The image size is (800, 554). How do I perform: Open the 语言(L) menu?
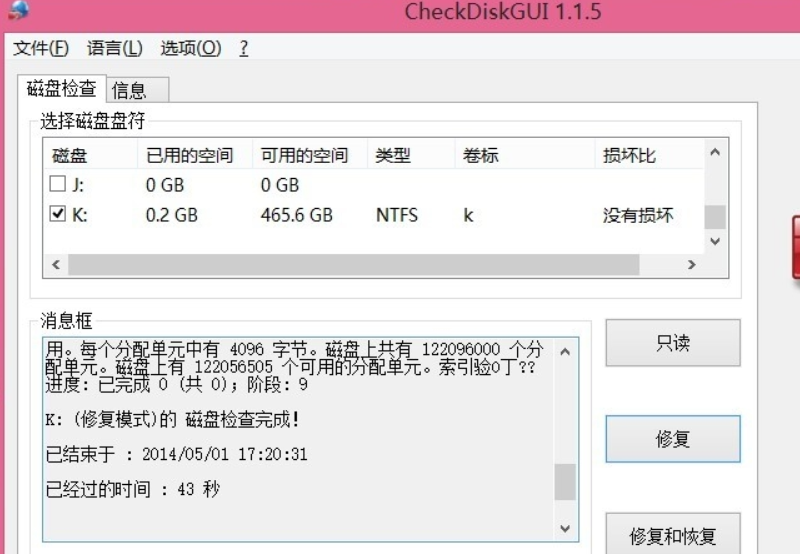click(x=115, y=48)
